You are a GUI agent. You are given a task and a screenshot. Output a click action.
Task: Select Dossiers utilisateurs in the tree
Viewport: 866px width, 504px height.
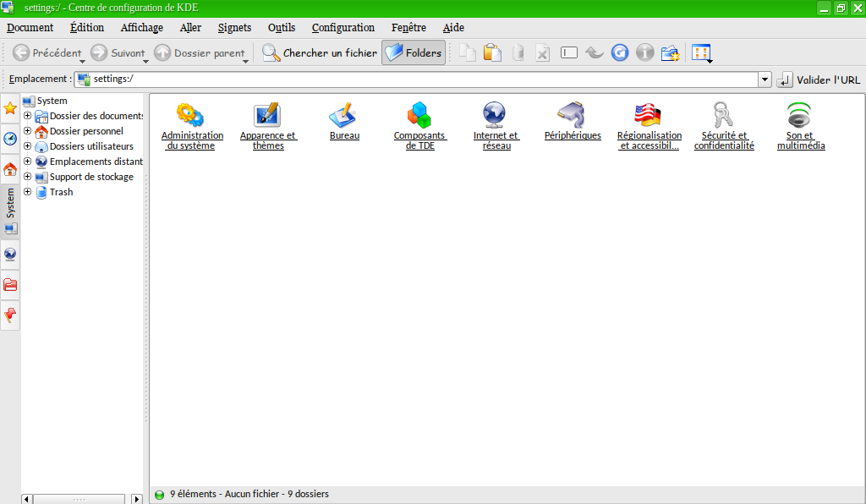tap(84, 146)
